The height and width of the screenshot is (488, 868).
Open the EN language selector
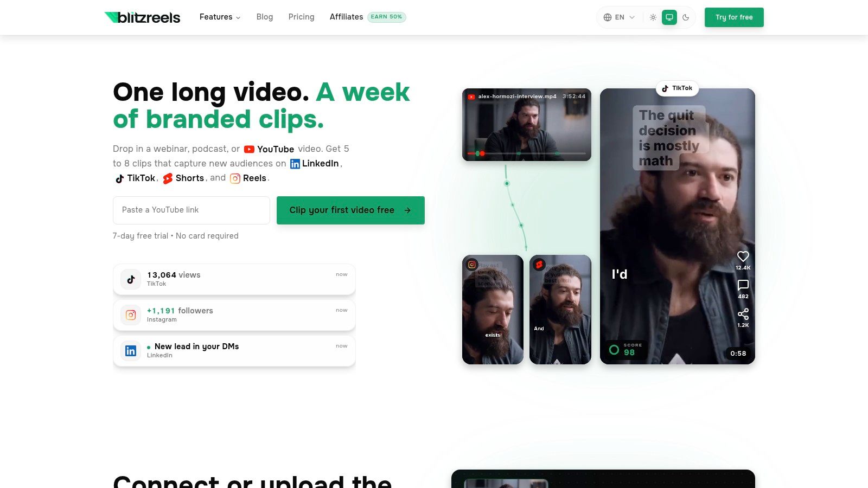pyautogui.click(x=619, y=17)
